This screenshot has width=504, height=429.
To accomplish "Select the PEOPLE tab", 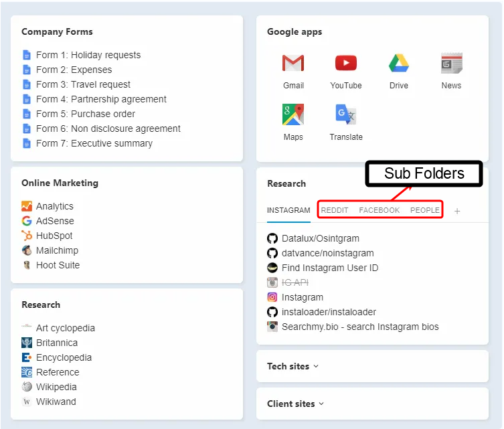I will click(425, 210).
